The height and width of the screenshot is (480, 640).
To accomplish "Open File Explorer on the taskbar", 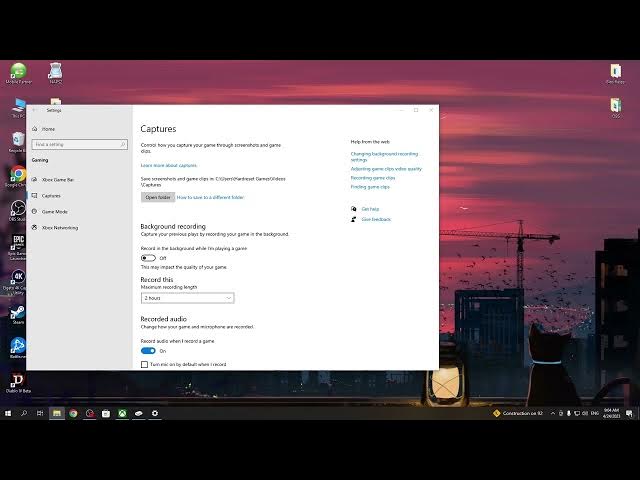I will [57, 413].
